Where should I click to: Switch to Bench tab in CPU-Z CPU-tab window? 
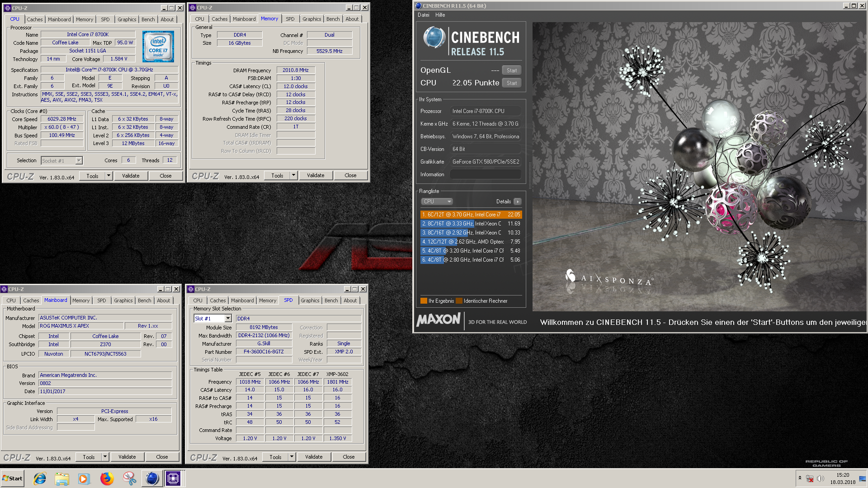click(x=148, y=19)
